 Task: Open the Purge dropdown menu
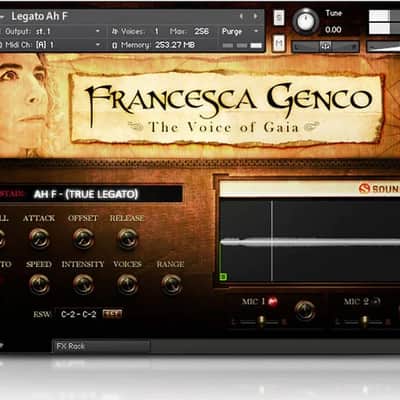click(240, 31)
